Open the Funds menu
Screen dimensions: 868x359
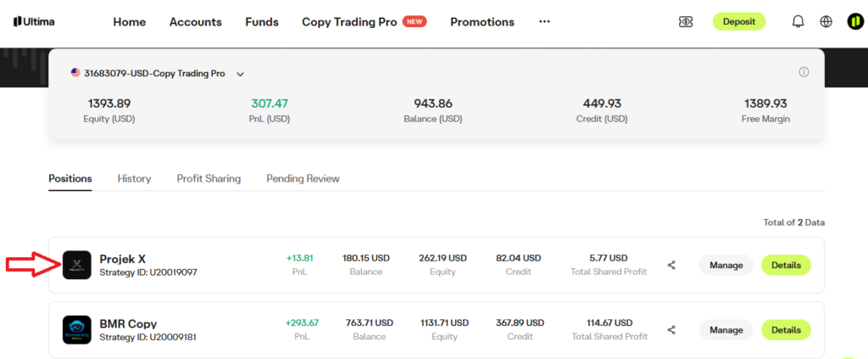tap(262, 22)
